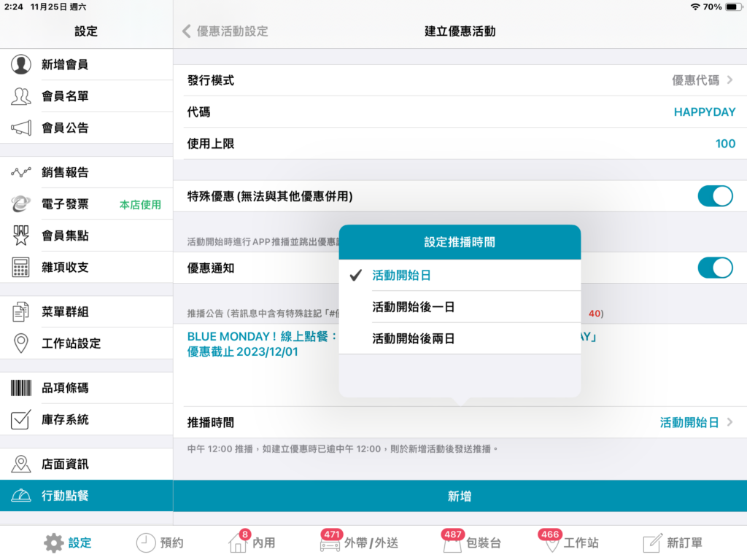Open 會員名單 in the sidebar

(x=86, y=96)
